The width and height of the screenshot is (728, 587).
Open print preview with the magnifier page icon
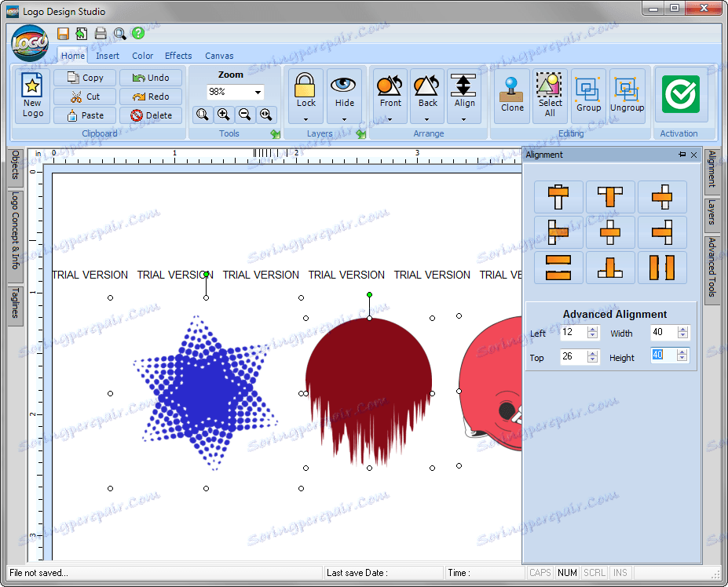click(120, 34)
